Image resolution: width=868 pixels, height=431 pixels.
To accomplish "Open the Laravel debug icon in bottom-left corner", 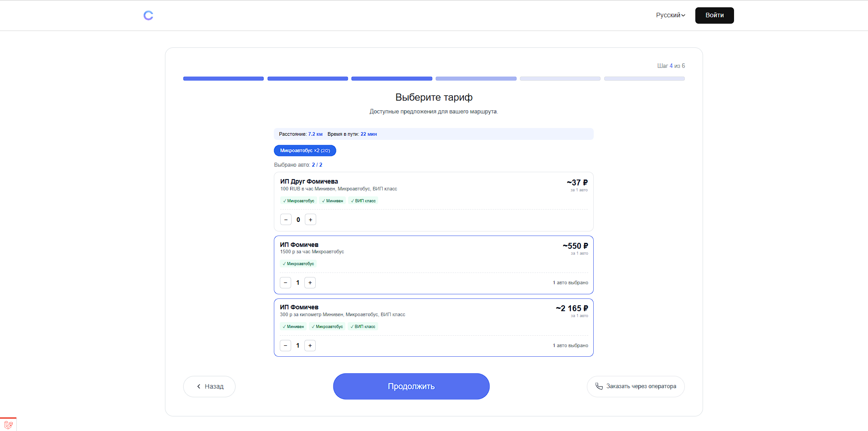I will click(x=8, y=425).
